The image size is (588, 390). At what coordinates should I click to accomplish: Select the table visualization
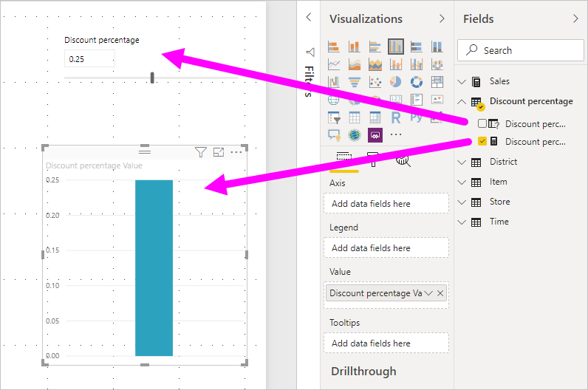(x=355, y=117)
